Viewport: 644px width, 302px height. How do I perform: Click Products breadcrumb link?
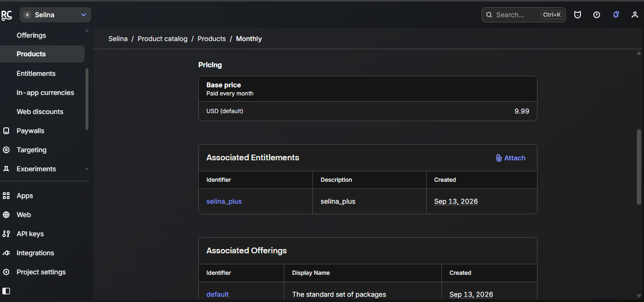(x=212, y=39)
